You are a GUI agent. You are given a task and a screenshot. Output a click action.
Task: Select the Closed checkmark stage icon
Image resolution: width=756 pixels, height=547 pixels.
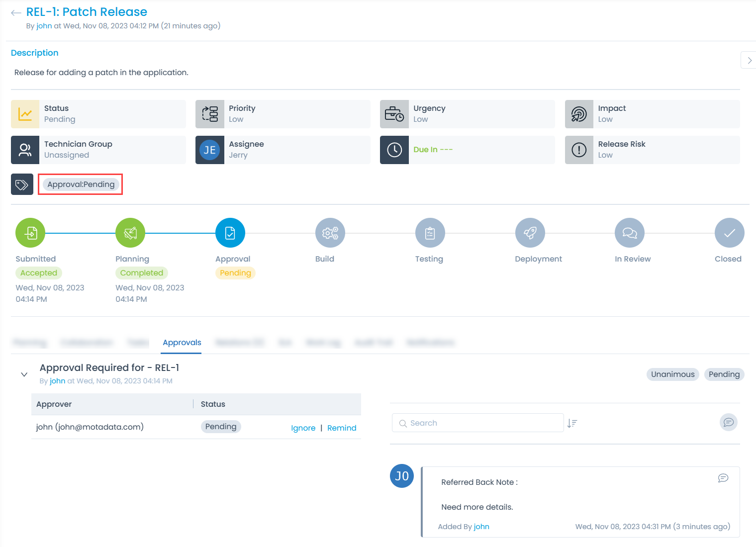coord(730,233)
